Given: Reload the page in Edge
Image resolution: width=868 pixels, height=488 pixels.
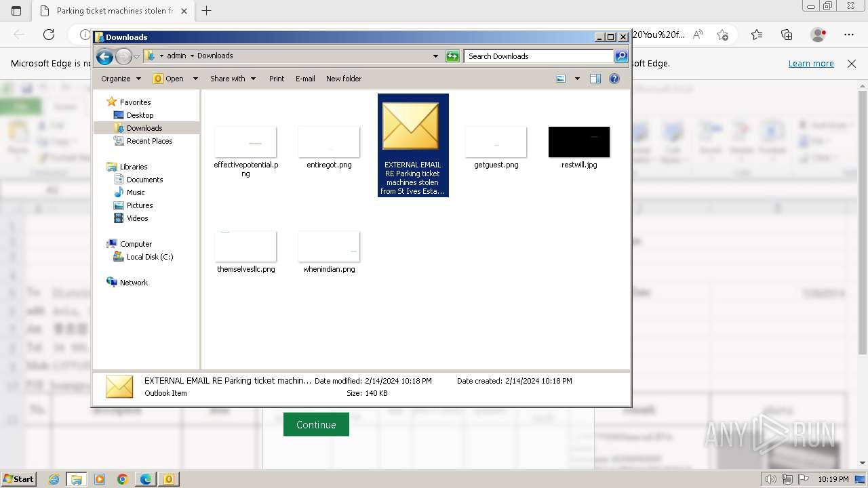Looking at the screenshot, I should [x=49, y=35].
